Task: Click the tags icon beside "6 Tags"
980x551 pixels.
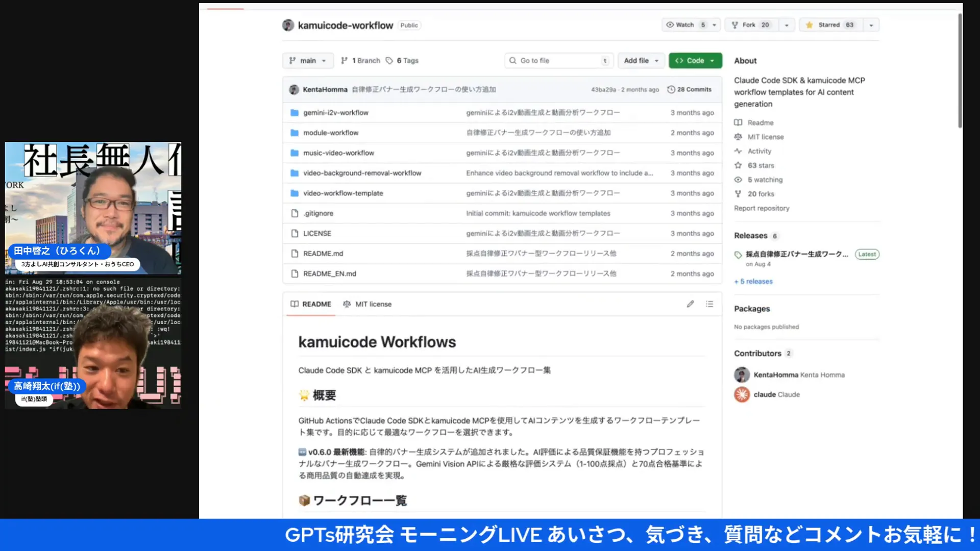Action: point(390,60)
